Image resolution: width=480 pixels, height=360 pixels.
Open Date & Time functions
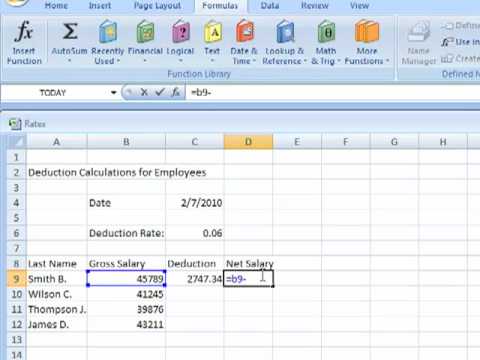coord(244,42)
